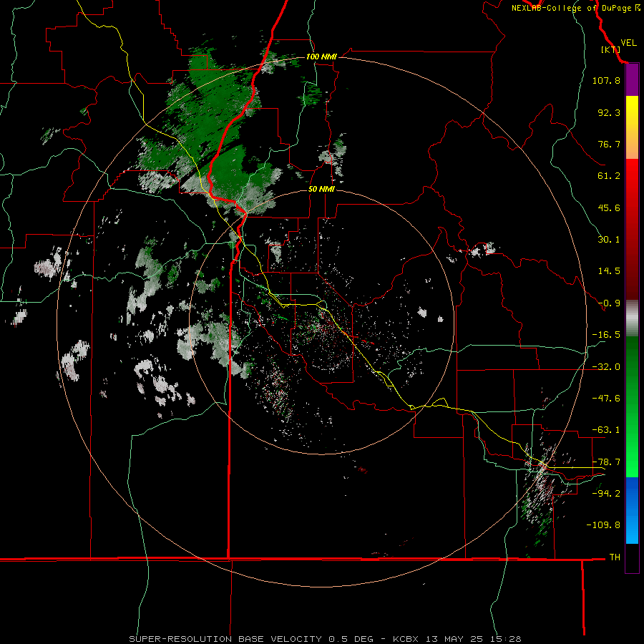Click the 76.7 velocity scale value

(609, 144)
